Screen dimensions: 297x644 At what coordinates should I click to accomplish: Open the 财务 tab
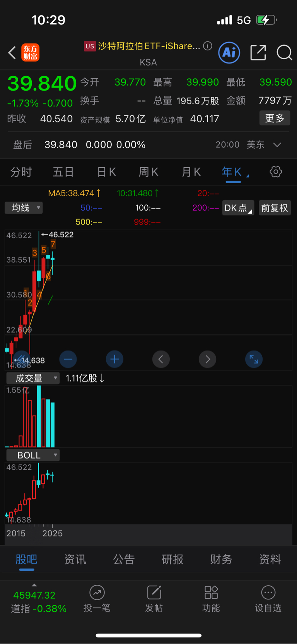pos(221,559)
